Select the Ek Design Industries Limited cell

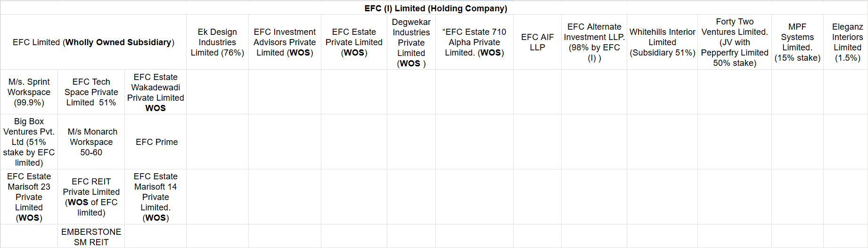(x=217, y=42)
